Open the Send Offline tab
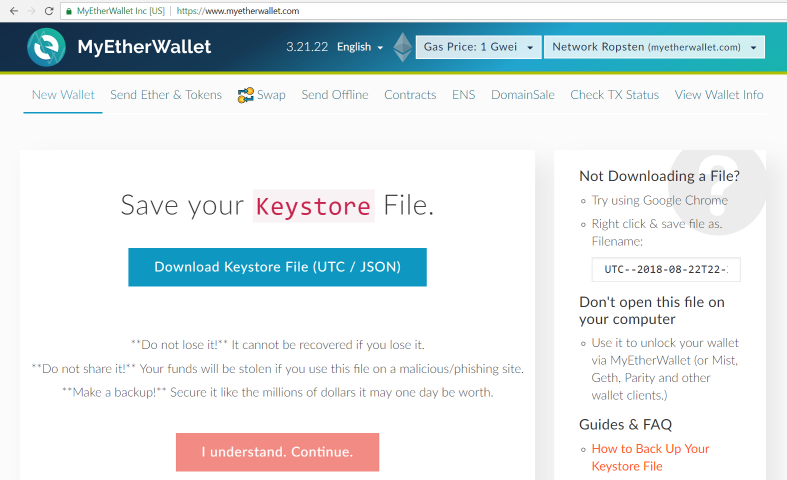Image resolution: width=787 pixels, height=480 pixels. (x=335, y=95)
